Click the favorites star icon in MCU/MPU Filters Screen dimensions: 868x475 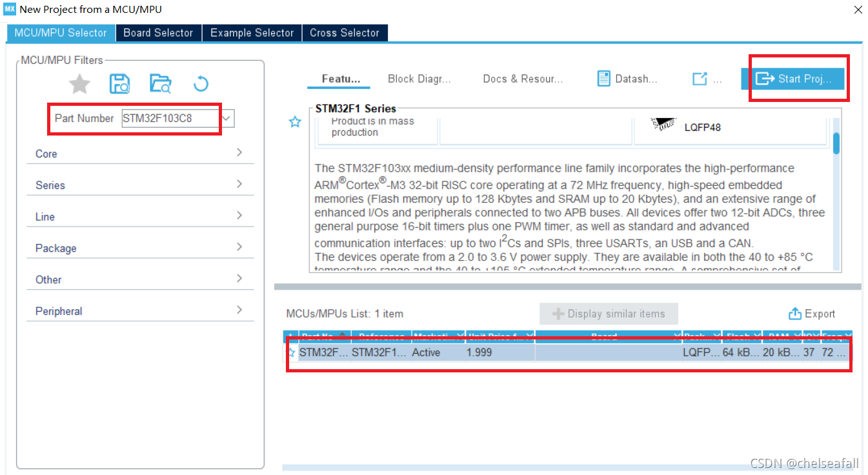(x=80, y=84)
